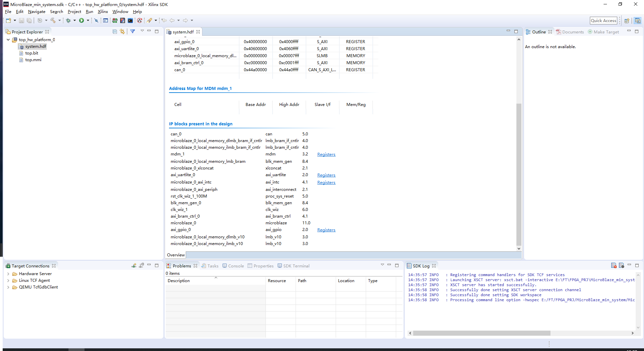Collapse All in Project Explorer

coord(115,31)
